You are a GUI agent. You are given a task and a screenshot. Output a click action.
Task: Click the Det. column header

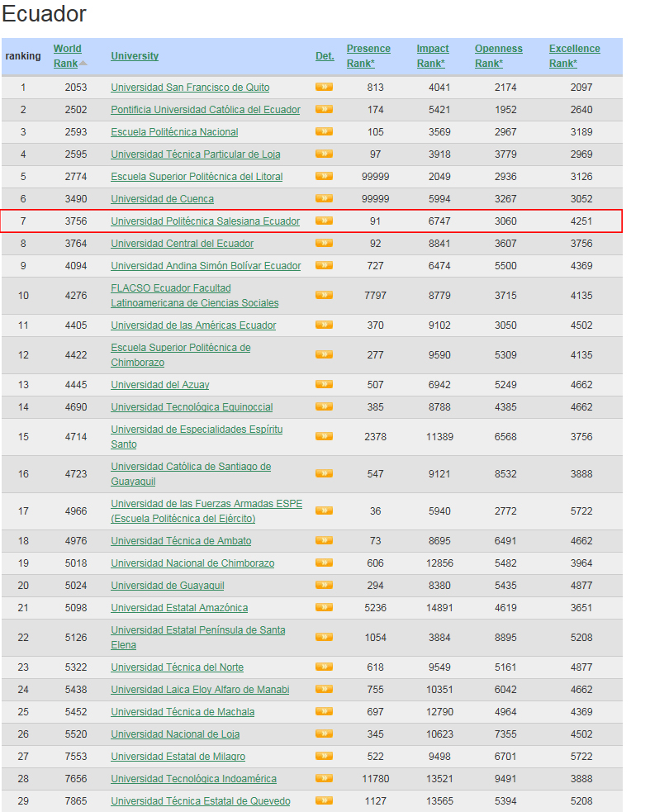325,56
